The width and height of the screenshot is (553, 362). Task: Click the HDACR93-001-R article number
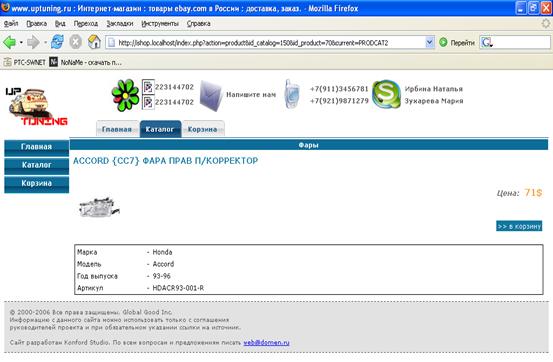tap(178, 288)
